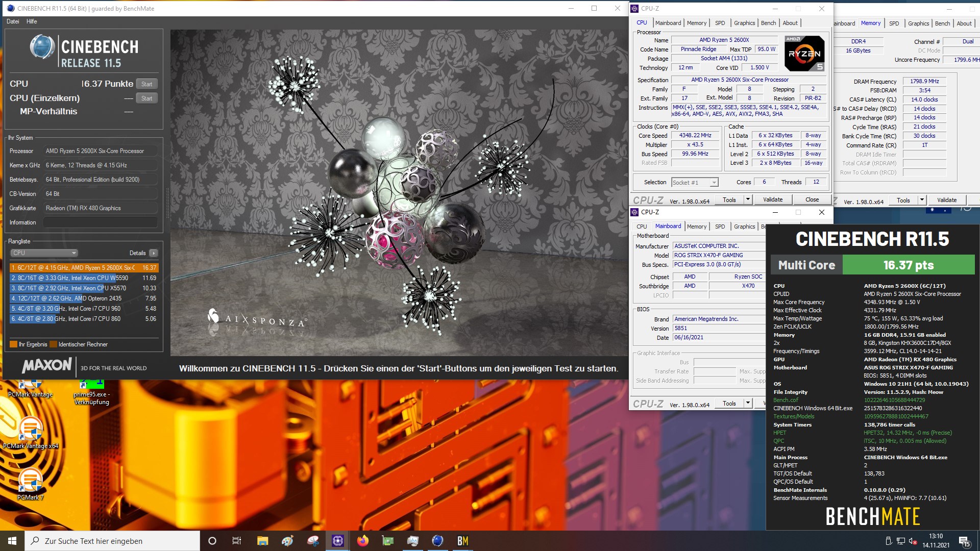Select ranking row Intel Core i7 CPU 860
Image resolution: width=980 pixels, height=551 pixels.
point(84,319)
